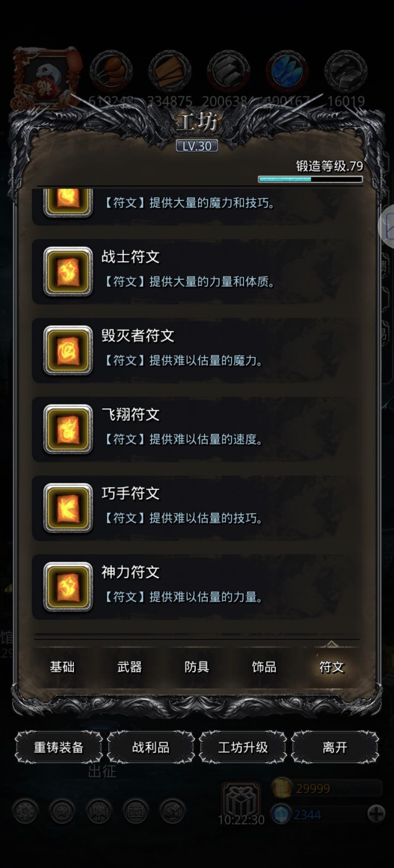Switch to the 武器 tab
This screenshot has height=868, width=394.
tap(130, 667)
